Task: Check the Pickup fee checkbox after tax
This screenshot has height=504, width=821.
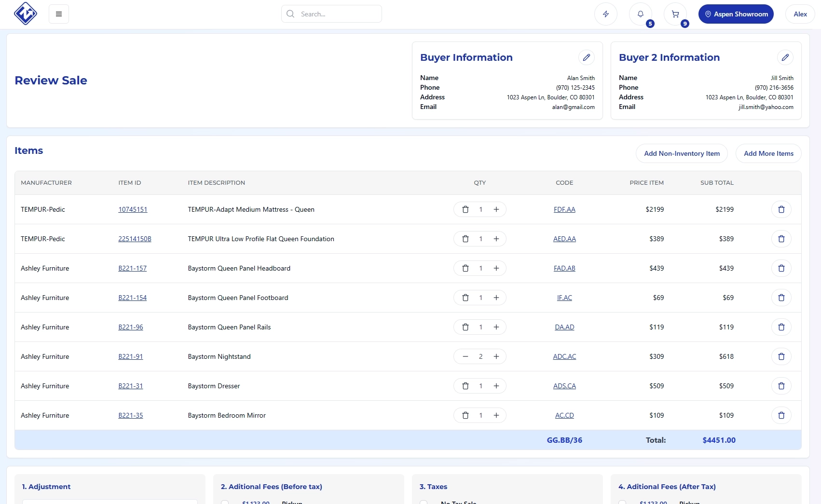Action: pos(622,503)
